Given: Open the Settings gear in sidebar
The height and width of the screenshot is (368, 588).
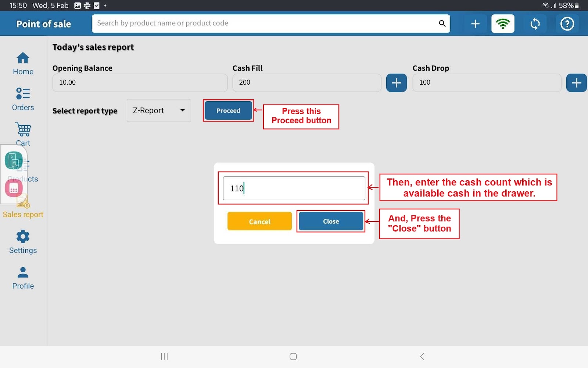Looking at the screenshot, I should [23, 242].
